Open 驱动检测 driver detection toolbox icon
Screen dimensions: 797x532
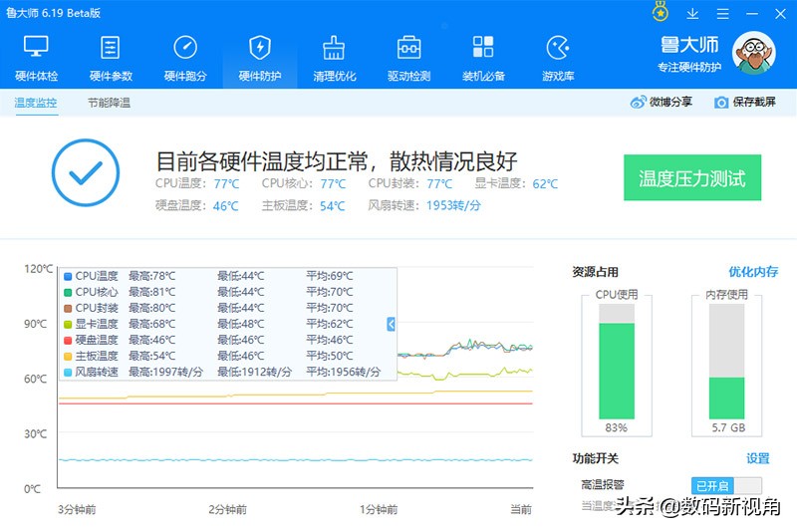[x=408, y=48]
